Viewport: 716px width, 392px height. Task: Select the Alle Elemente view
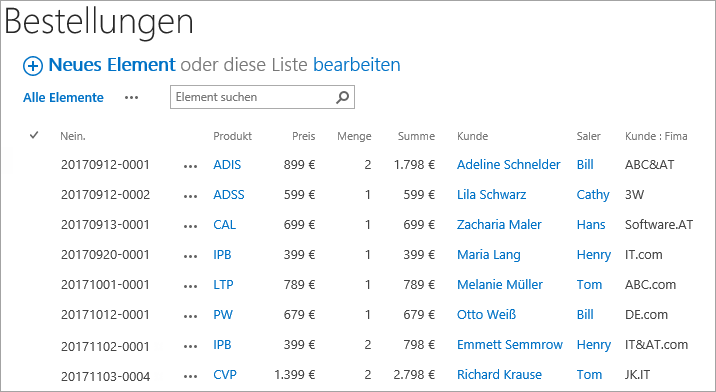63,98
